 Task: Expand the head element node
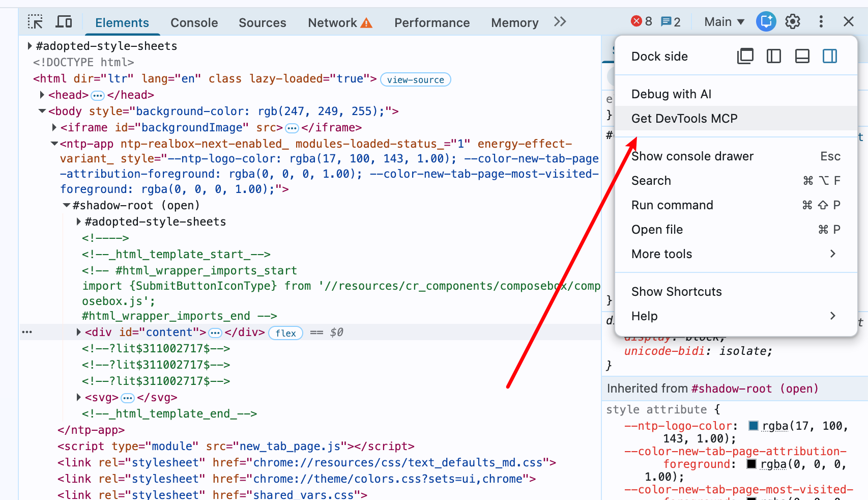coord(42,95)
